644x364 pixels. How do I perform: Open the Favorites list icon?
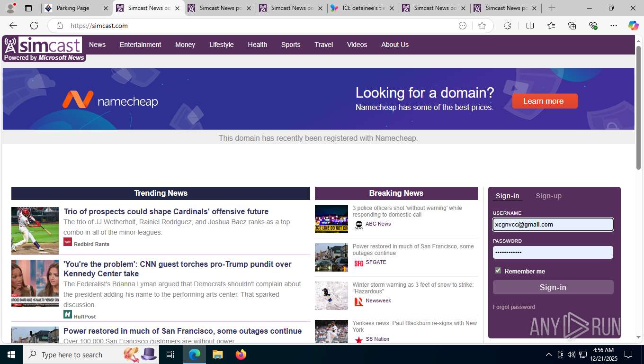[x=551, y=26]
